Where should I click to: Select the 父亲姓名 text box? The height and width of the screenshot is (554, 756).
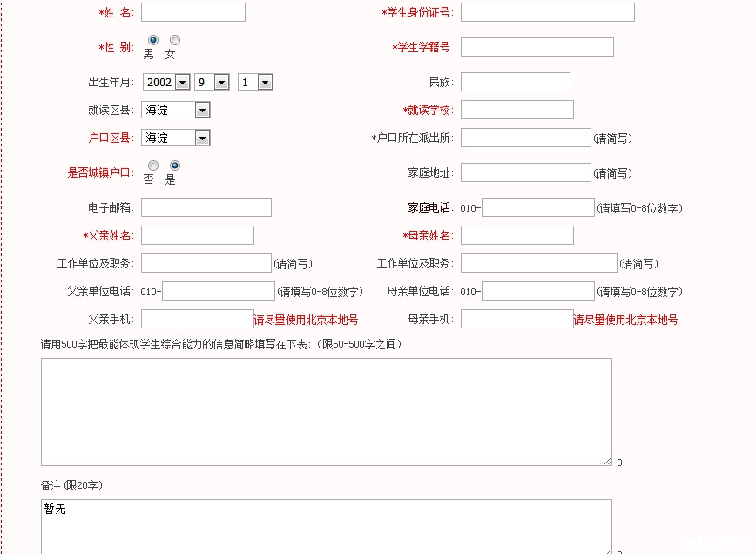(x=197, y=235)
